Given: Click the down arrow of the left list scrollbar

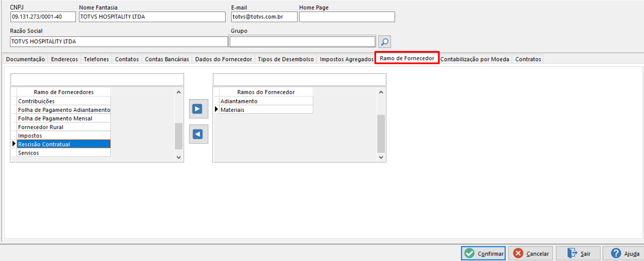Looking at the screenshot, I should click(179, 157).
